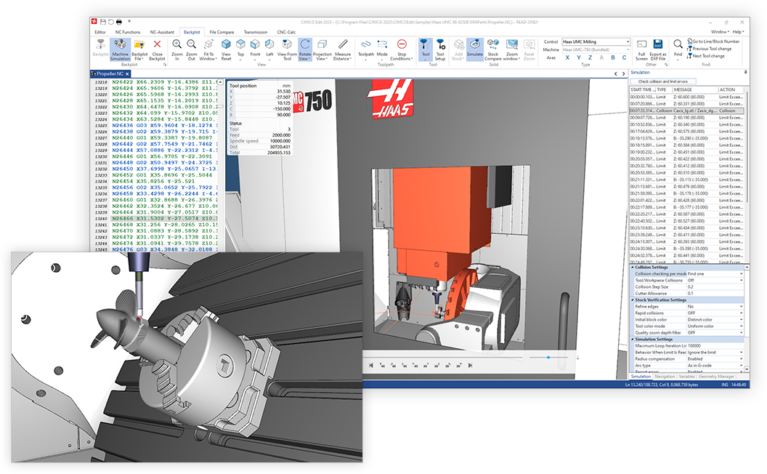Viewport: 767px width, 474px height.
Task: Open the File Compare ribbon tab
Action: tap(222, 31)
